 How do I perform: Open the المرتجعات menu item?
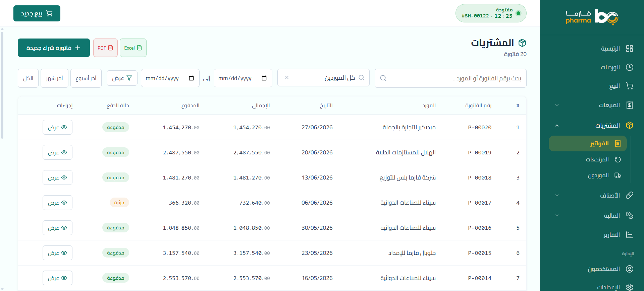pos(588,159)
